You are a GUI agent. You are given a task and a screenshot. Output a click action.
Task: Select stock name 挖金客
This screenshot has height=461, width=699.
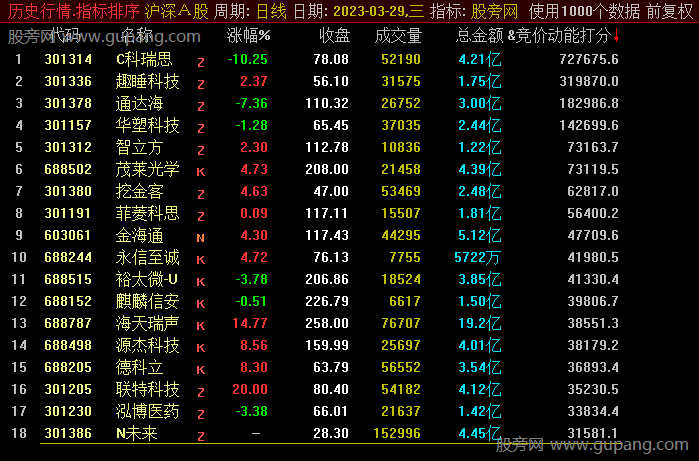140,191
